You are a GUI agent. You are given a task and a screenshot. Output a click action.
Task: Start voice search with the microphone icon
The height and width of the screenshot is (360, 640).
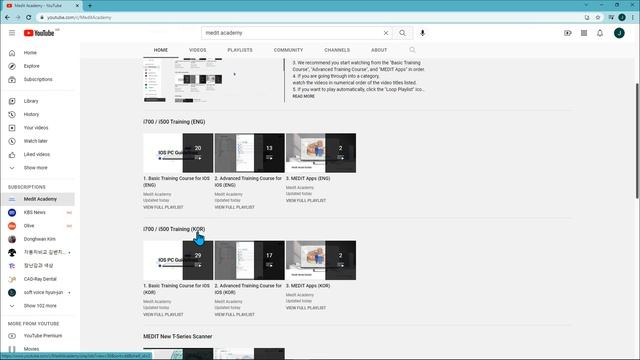tap(422, 33)
